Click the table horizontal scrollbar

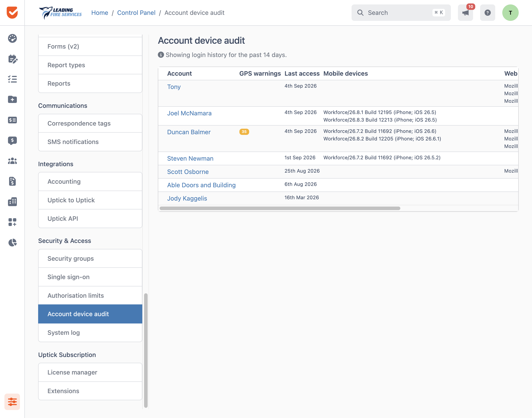(x=280, y=208)
